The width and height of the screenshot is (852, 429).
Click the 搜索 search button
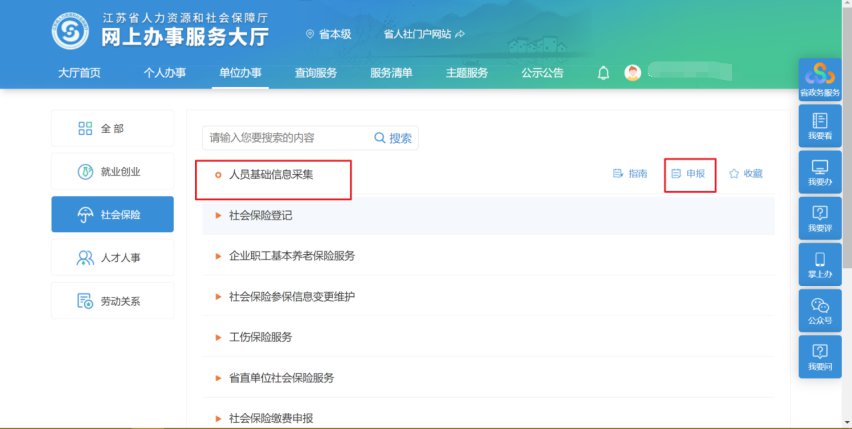click(x=393, y=138)
